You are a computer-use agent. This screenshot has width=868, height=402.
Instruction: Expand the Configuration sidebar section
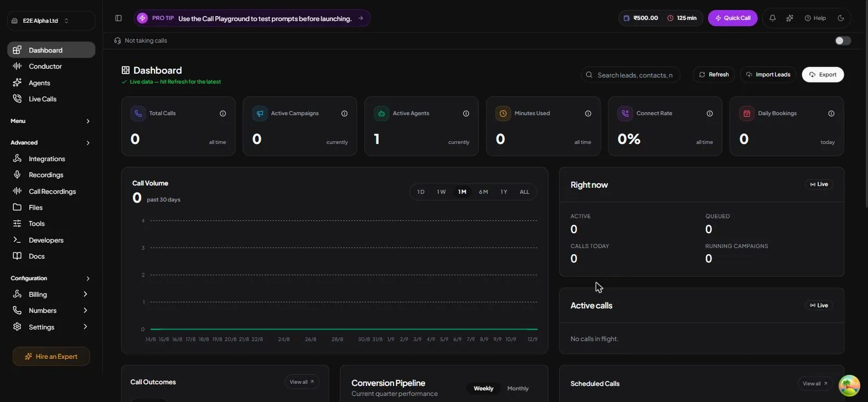click(x=50, y=279)
